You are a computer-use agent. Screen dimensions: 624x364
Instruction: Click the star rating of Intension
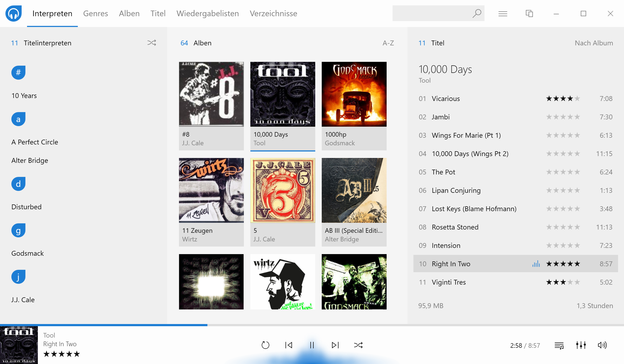(563, 245)
